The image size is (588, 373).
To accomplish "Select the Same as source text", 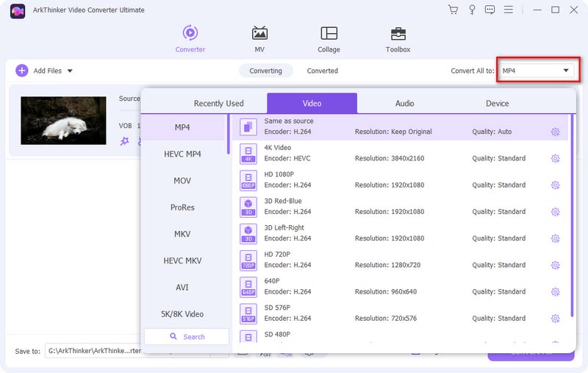I will pyautogui.click(x=289, y=121).
